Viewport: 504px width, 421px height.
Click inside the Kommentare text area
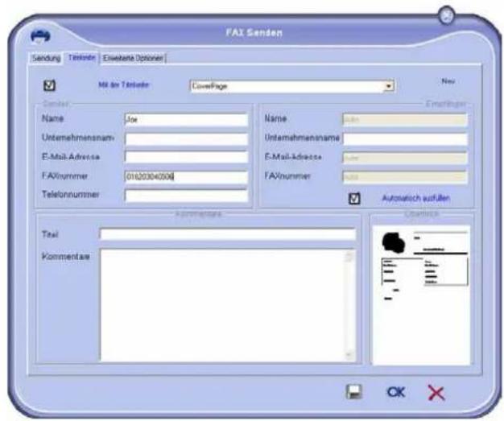(x=221, y=304)
